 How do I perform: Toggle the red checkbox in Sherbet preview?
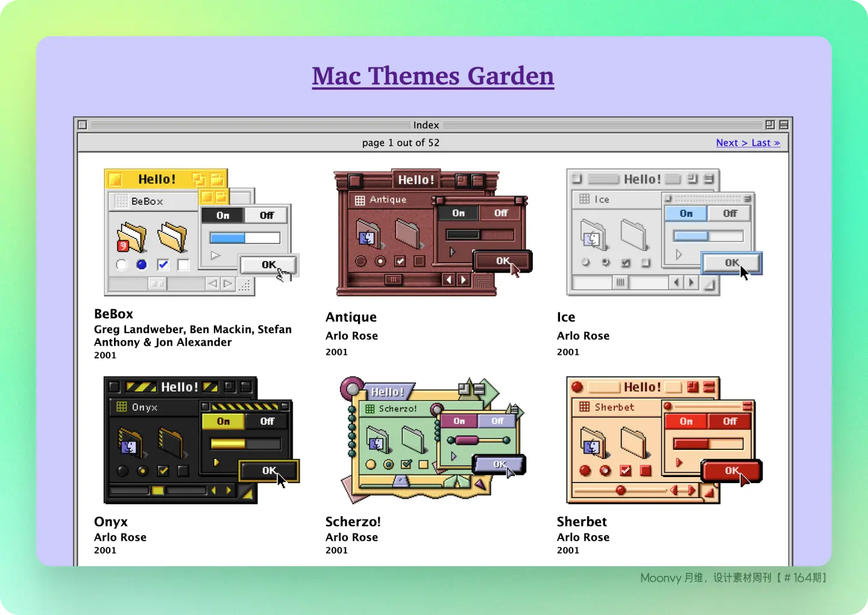626,470
